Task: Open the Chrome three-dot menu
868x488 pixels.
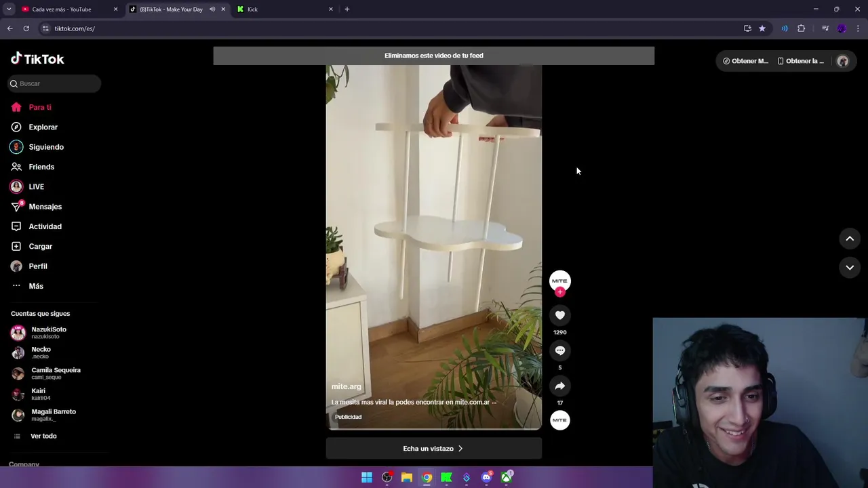Action: coord(859,28)
